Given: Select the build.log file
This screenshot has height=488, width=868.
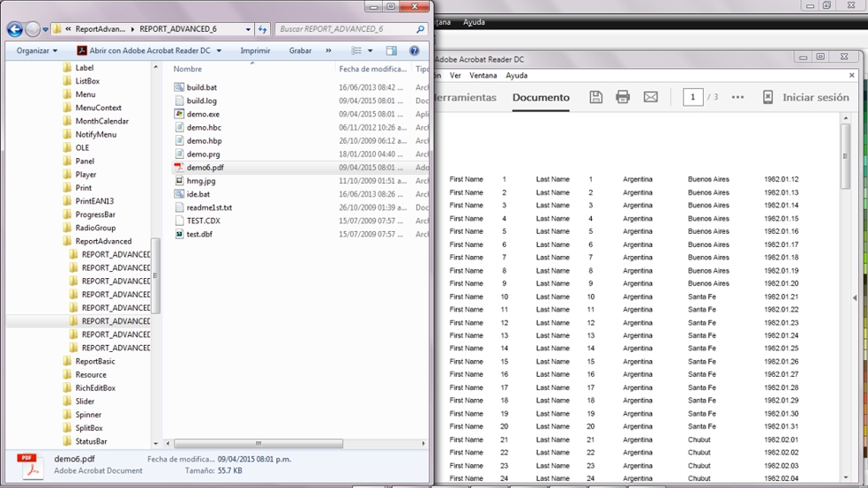Looking at the screenshot, I should coord(201,101).
